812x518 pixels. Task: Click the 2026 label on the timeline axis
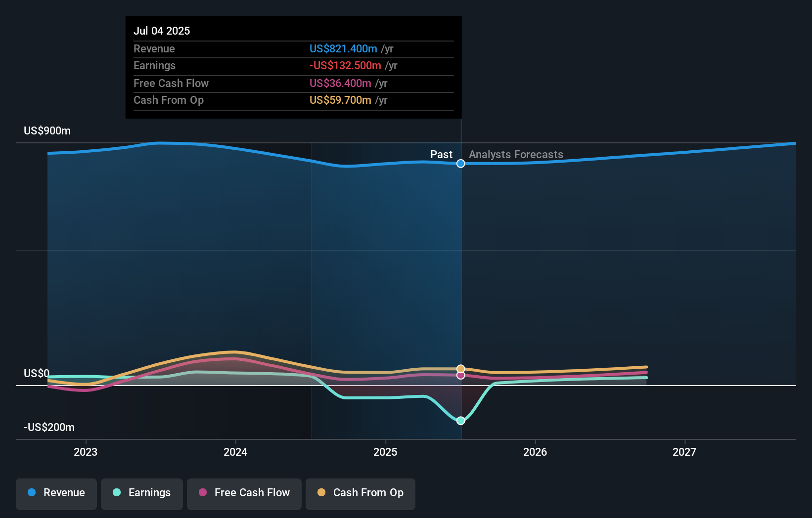[x=535, y=452]
